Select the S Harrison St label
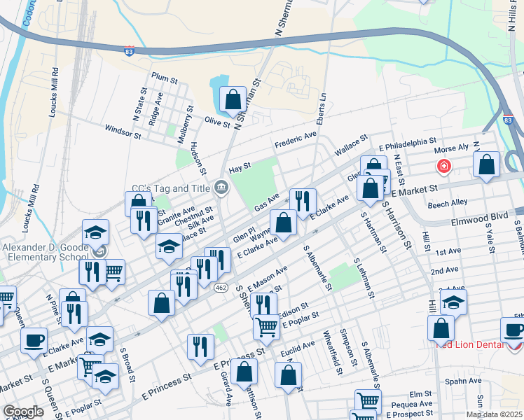This screenshot has width=524, height=420. pos(397,225)
